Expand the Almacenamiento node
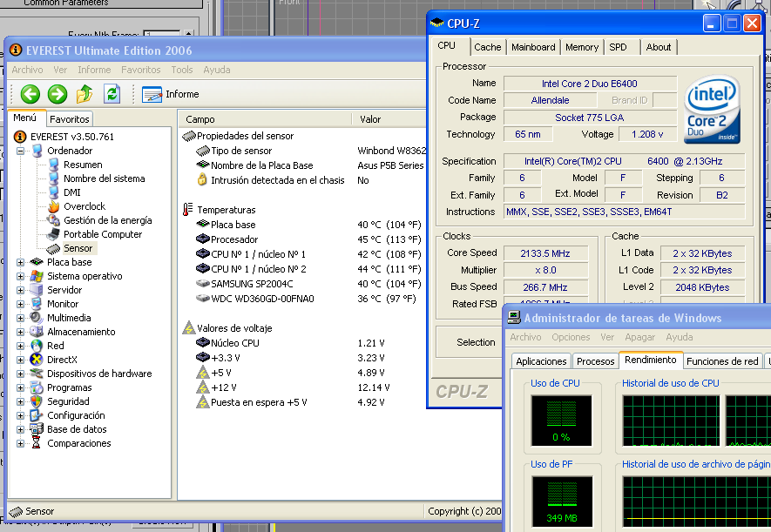Image resolution: width=771 pixels, height=532 pixels. pos(20,332)
